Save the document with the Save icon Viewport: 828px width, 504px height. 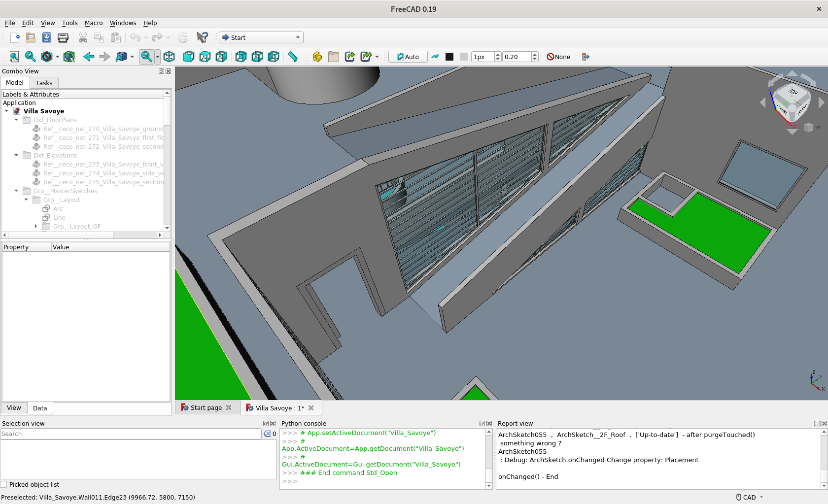[x=47, y=37]
